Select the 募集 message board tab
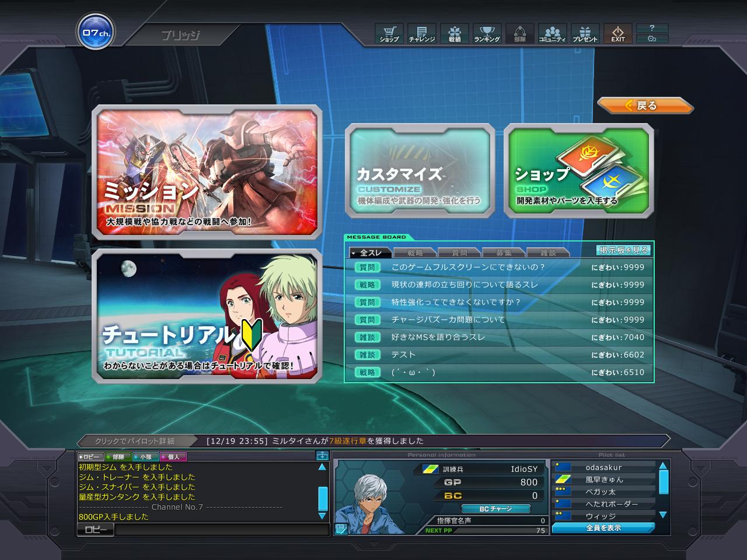The height and width of the screenshot is (560, 747). [x=504, y=253]
